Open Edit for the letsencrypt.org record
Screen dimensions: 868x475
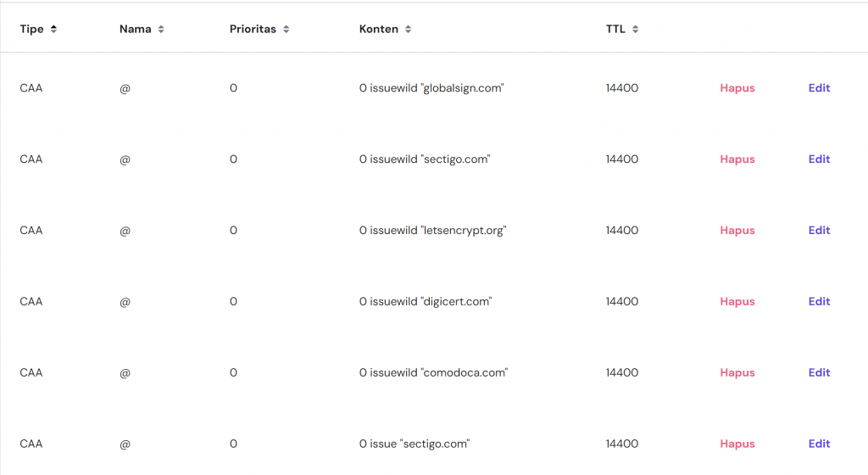tap(819, 231)
